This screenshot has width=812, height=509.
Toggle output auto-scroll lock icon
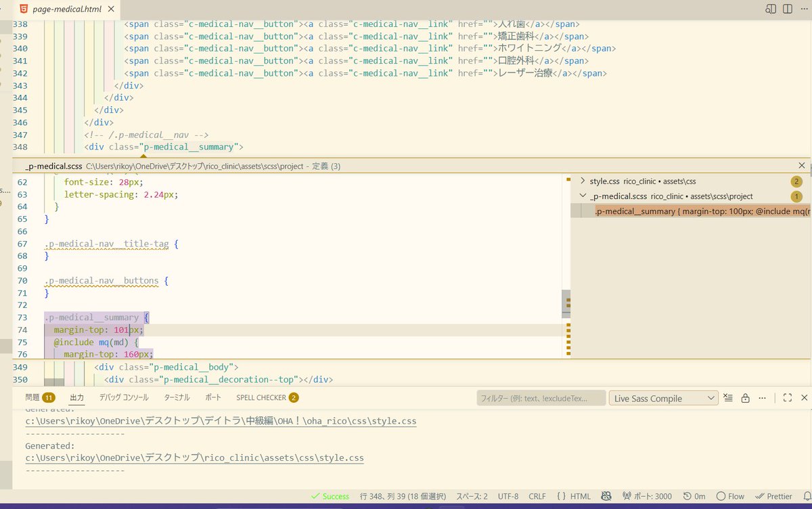click(745, 398)
